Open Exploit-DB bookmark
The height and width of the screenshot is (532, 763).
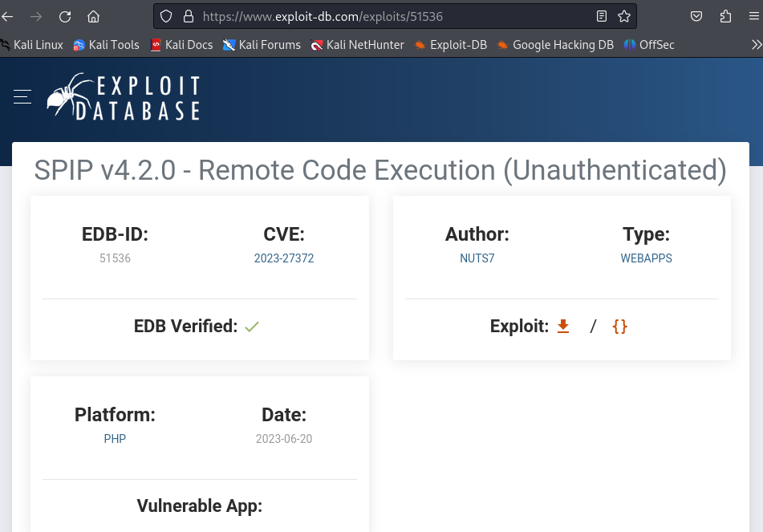pos(451,45)
